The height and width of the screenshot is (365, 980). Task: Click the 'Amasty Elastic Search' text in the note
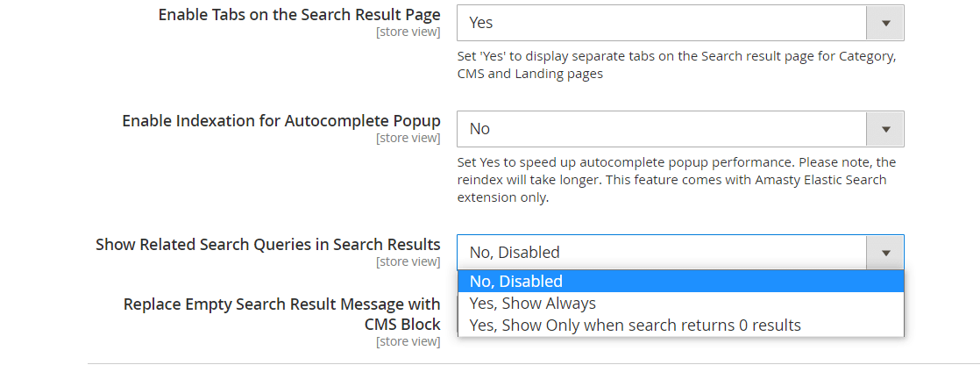822,180
